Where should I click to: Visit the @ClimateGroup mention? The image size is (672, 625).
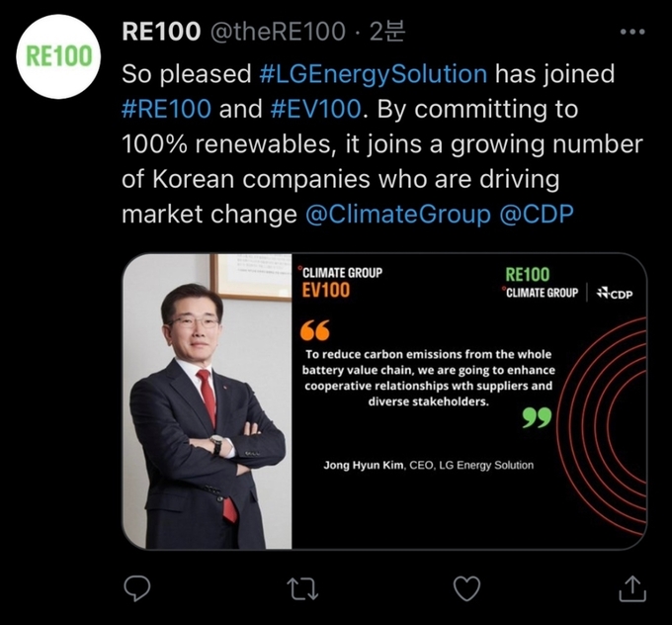click(x=397, y=214)
